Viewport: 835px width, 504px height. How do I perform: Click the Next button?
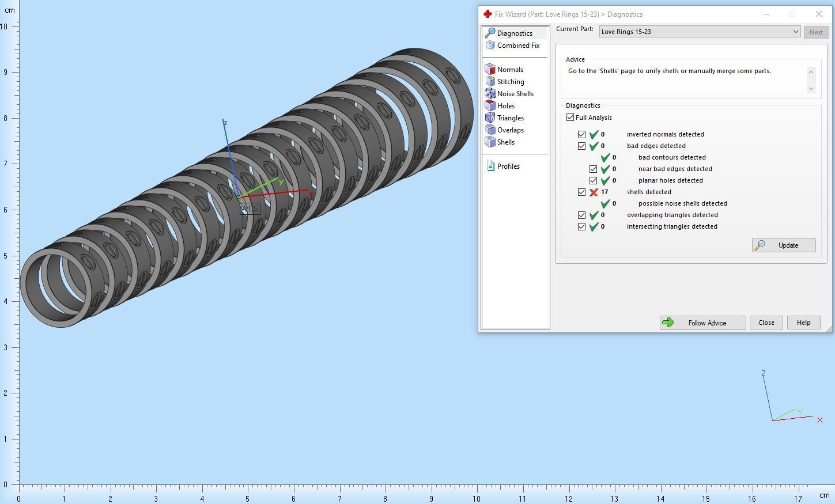coord(816,32)
